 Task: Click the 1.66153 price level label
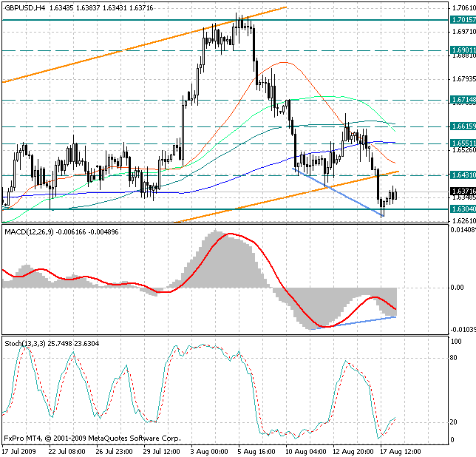tap(461, 126)
